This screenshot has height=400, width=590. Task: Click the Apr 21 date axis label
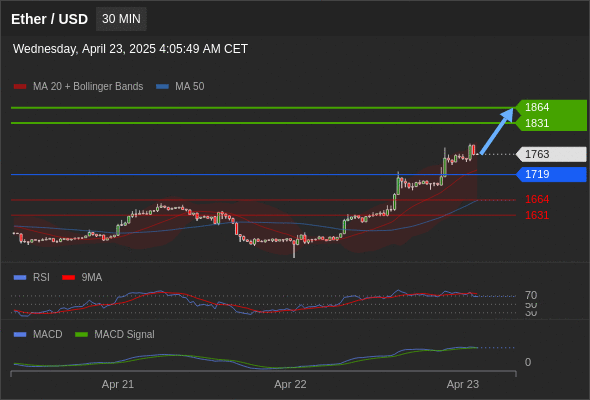(x=118, y=384)
